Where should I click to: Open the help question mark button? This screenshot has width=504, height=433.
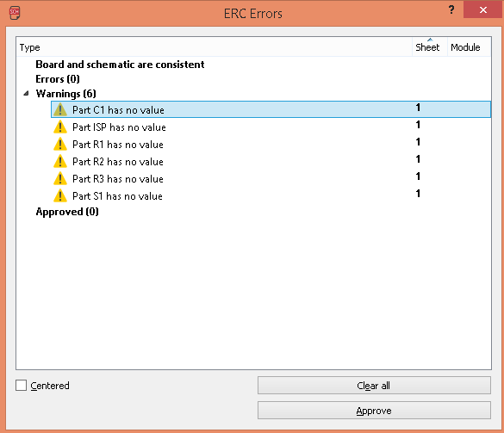[x=451, y=9]
